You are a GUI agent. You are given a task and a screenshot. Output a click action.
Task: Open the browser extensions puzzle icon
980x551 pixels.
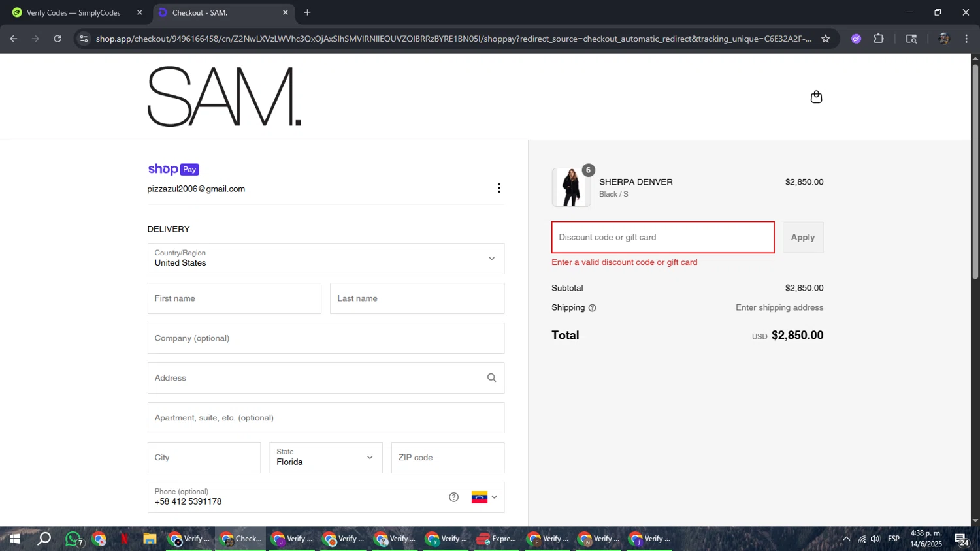[879, 39]
